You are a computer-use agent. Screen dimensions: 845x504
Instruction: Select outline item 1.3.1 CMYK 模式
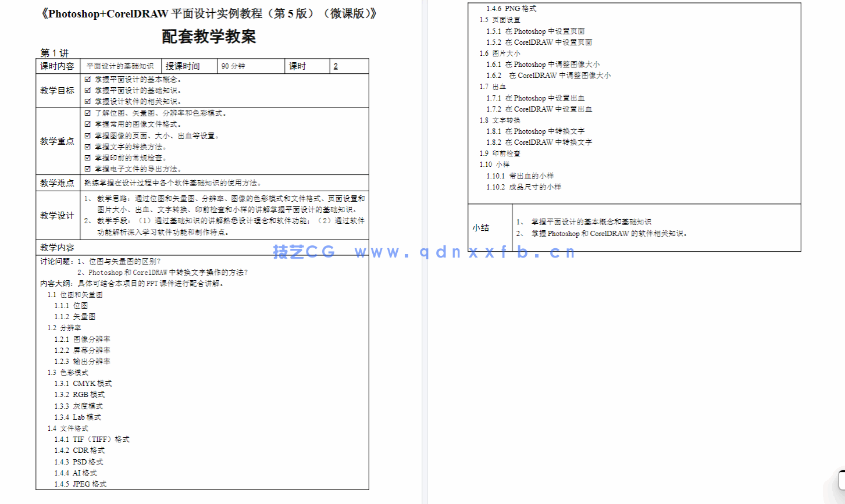point(89,383)
